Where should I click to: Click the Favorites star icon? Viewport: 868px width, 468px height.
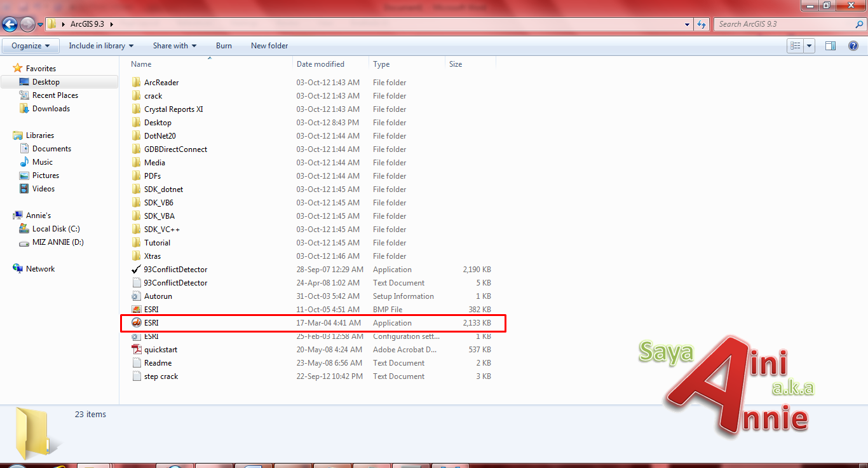tap(18, 68)
